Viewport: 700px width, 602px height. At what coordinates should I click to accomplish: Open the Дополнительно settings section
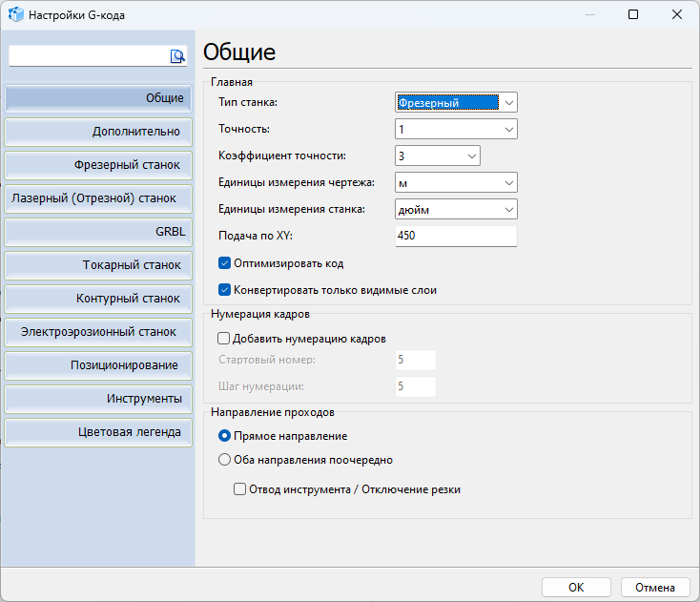[98, 132]
